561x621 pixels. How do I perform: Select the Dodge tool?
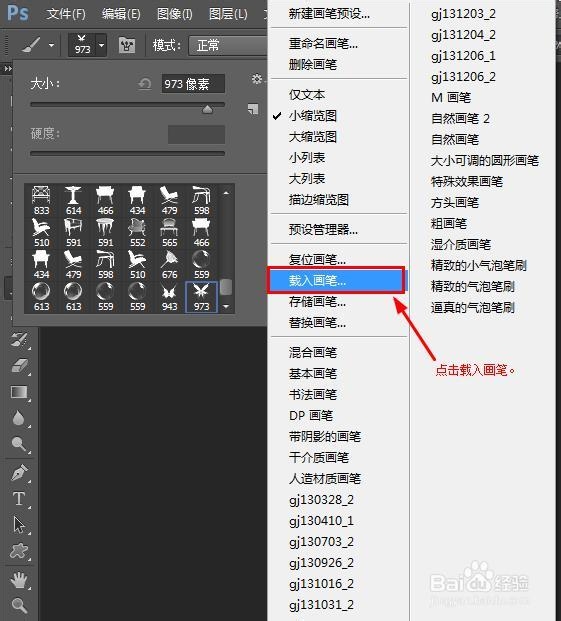point(19,444)
